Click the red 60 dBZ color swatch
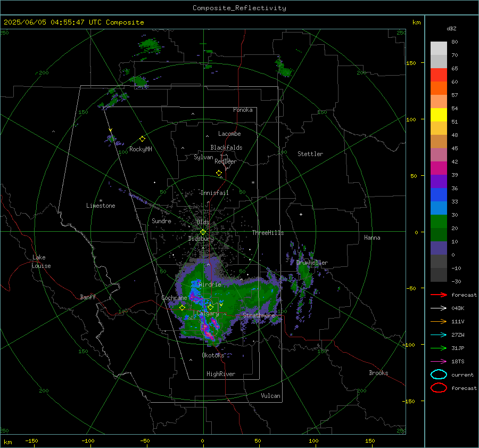 pos(439,75)
